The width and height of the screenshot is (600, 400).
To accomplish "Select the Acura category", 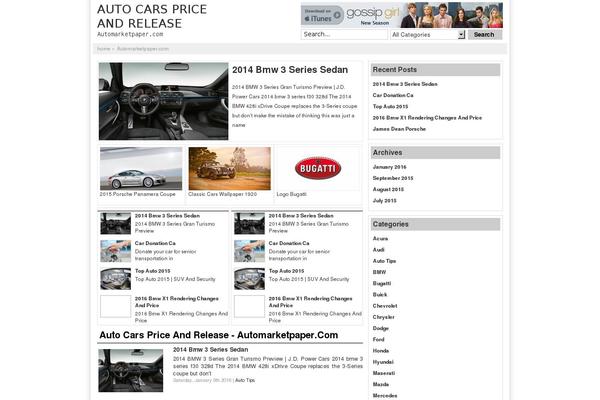I will 380,238.
